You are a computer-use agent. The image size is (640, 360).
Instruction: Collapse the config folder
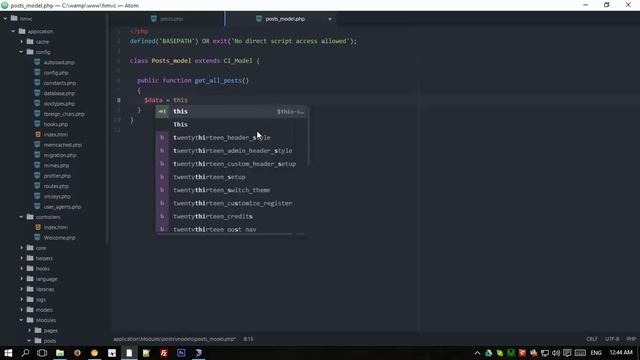point(22,52)
